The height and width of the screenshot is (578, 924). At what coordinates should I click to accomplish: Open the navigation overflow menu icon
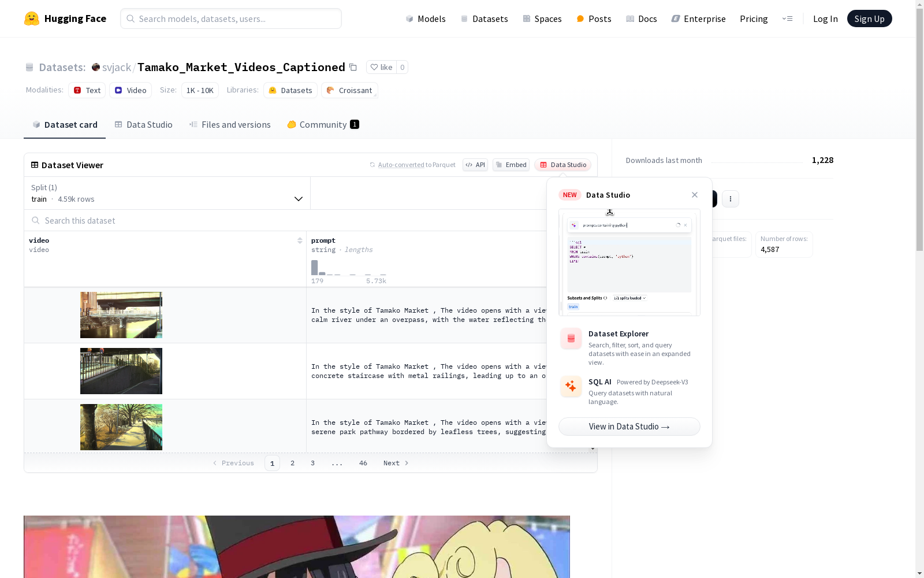point(787,18)
